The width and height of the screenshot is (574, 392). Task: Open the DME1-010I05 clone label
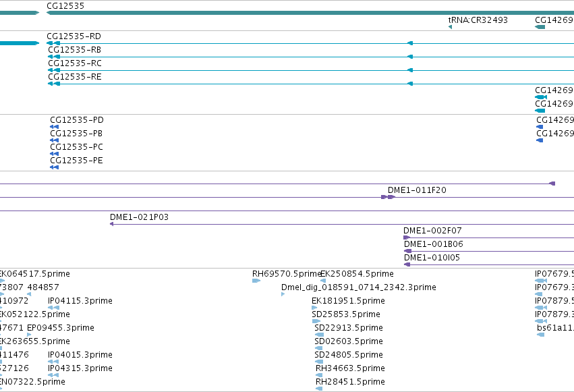[432, 258]
